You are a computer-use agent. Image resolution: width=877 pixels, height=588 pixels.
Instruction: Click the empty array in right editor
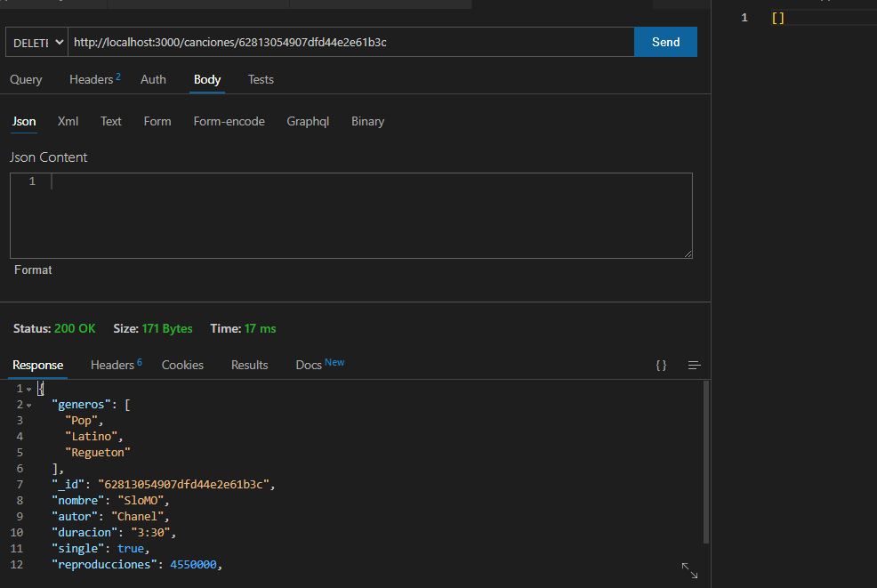click(x=778, y=18)
